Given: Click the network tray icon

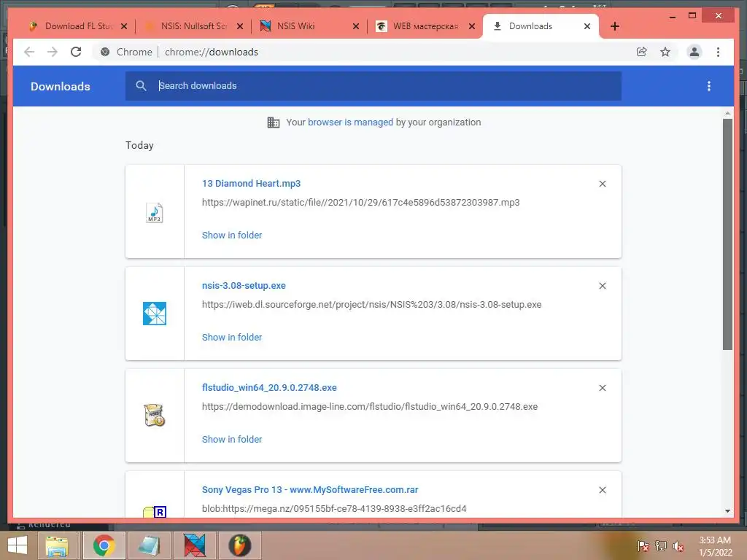Looking at the screenshot, I should tap(661, 545).
